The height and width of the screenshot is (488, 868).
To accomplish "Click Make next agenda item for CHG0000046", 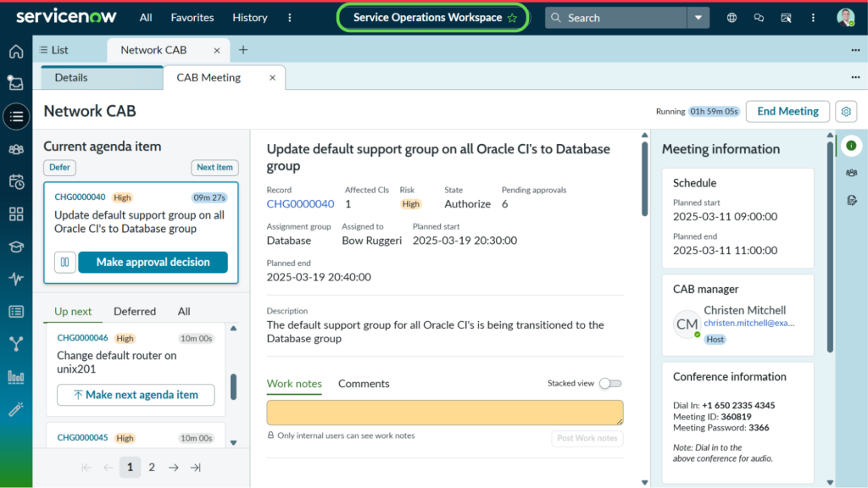I will tap(136, 395).
